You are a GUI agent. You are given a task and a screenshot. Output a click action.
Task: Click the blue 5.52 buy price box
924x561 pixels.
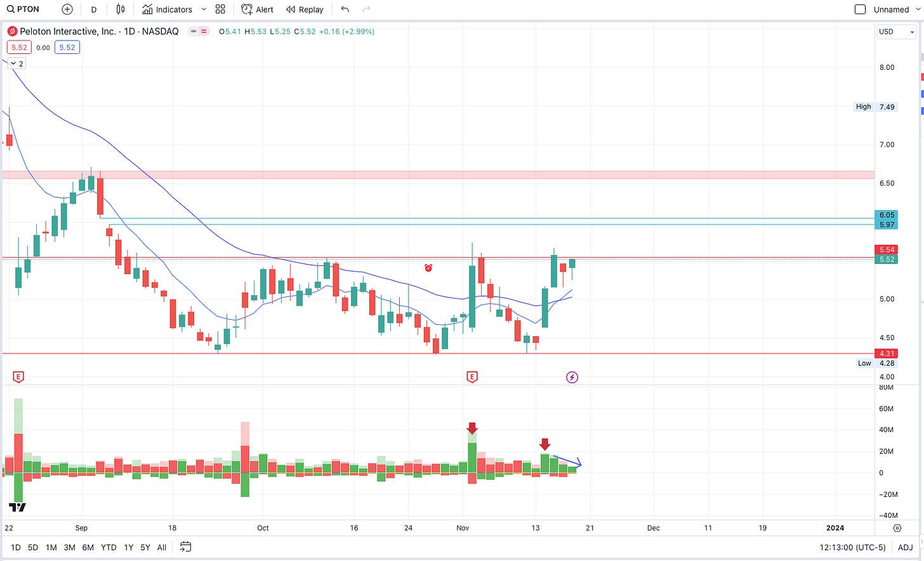[x=67, y=48]
